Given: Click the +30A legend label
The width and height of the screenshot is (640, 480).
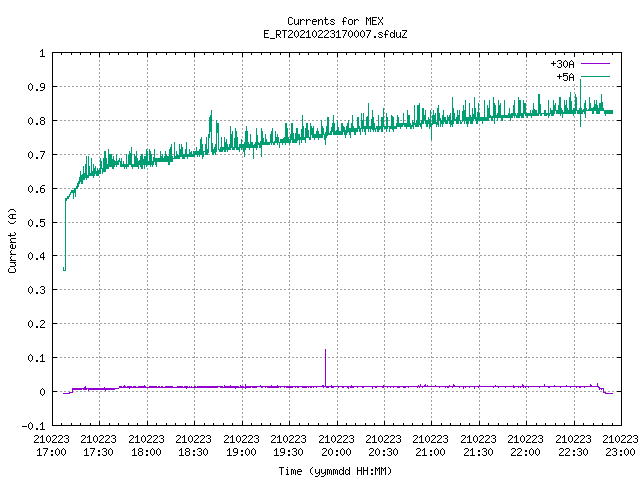Looking at the screenshot, I should pyautogui.click(x=562, y=64).
